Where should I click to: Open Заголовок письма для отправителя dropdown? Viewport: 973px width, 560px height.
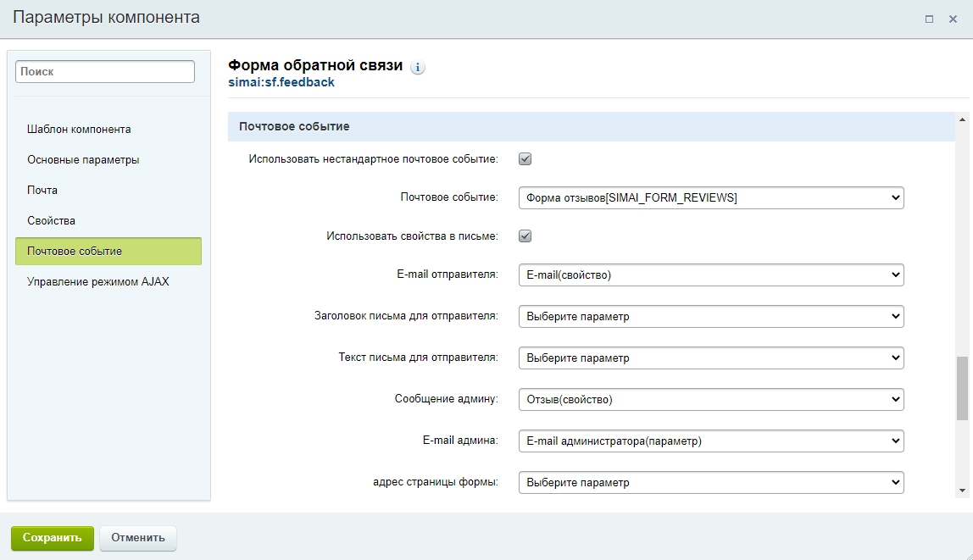tap(710, 317)
